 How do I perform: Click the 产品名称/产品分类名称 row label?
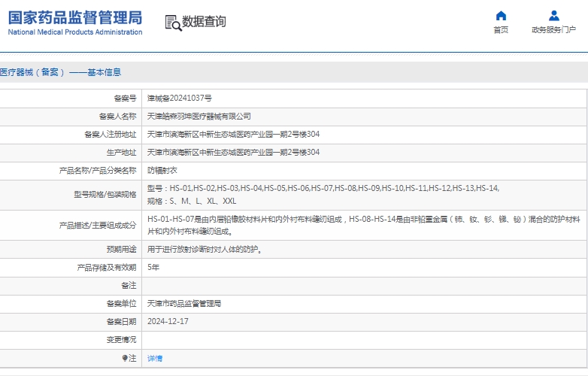point(98,170)
